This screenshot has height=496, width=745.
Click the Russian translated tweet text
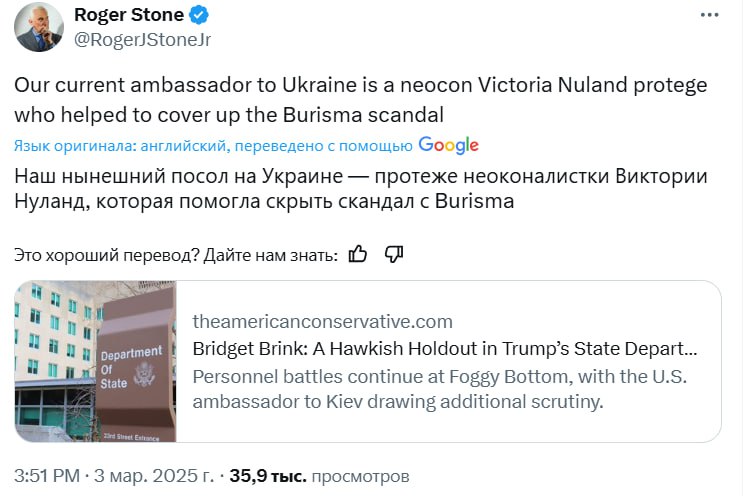click(360, 189)
